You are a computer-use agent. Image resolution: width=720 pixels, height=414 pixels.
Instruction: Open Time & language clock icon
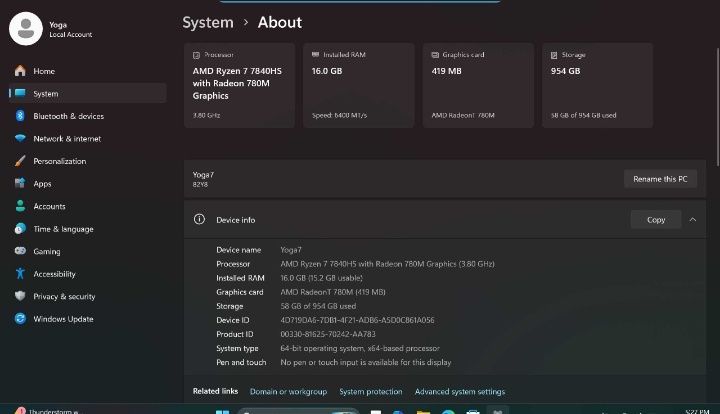click(x=20, y=228)
